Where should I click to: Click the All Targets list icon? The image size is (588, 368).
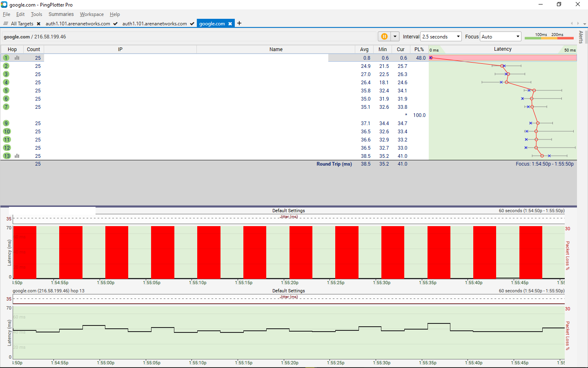6,23
